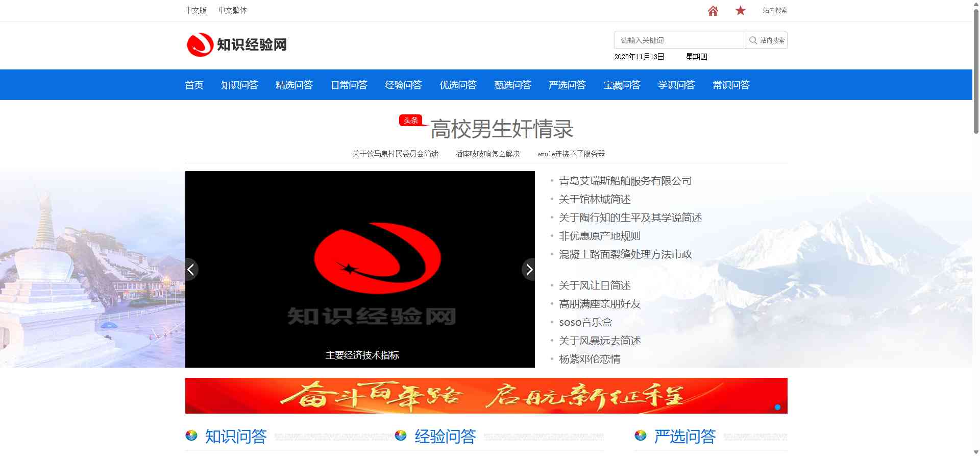Switch to 中文版 language version
This screenshot has height=456, width=980.
click(x=195, y=10)
